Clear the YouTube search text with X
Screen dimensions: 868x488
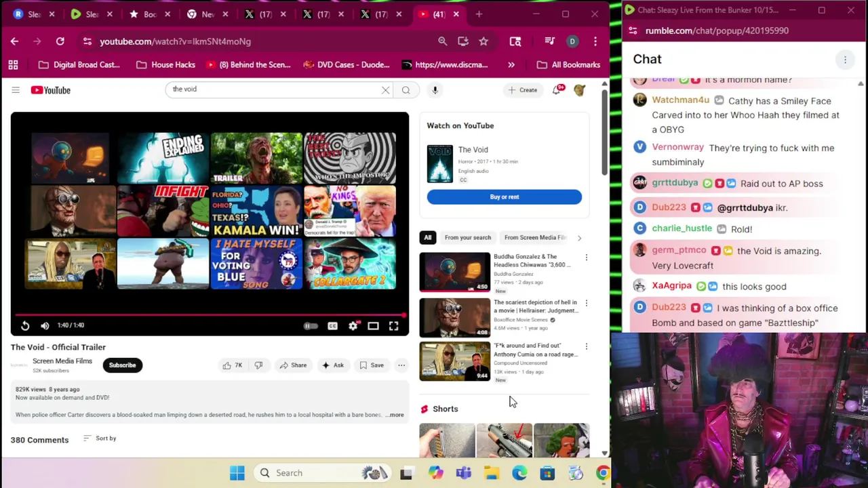point(385,89)
